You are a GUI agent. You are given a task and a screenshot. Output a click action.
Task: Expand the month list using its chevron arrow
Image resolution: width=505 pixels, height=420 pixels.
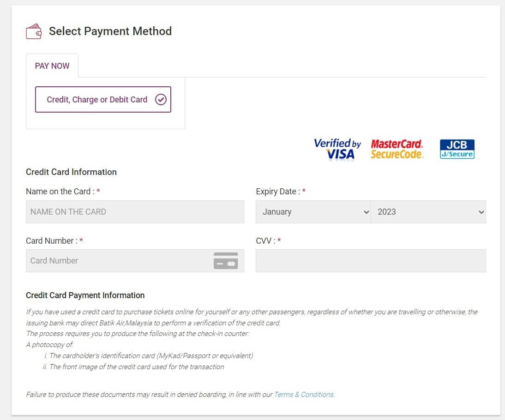(366, 212)
